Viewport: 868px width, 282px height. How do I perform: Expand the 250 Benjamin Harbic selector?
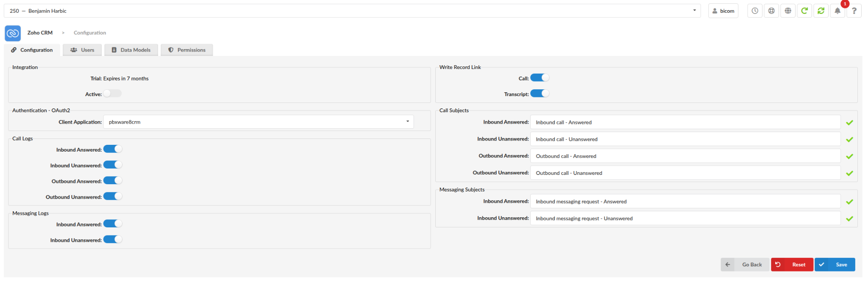click(352, 11)
